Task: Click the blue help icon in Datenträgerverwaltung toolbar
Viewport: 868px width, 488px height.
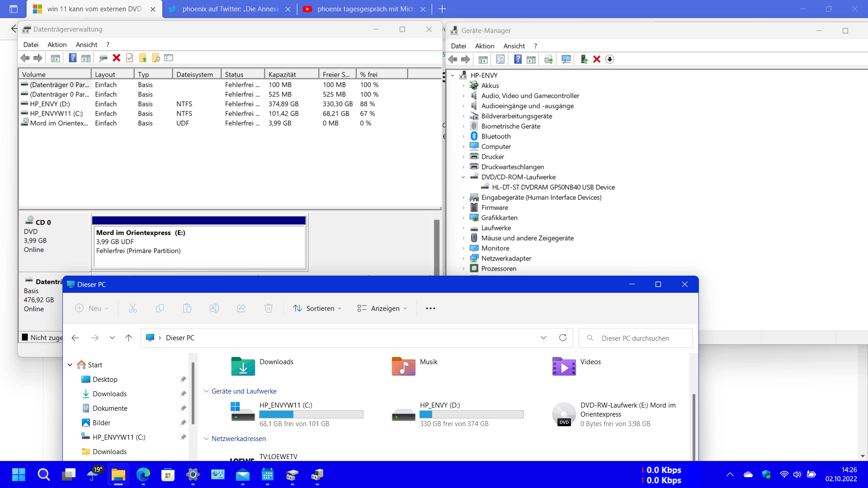Action: (x=72, y=58)
